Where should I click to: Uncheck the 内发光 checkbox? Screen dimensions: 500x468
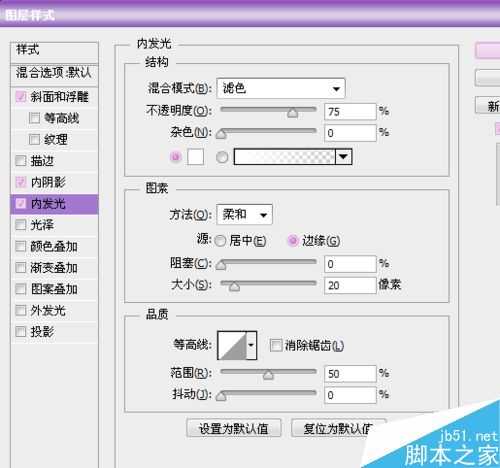21,203
